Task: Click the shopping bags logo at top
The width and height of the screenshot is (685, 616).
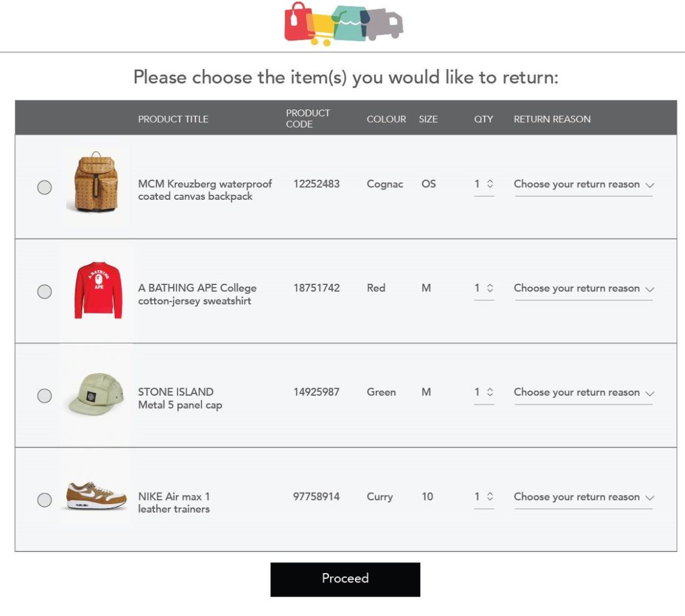Action: (x=344, y=24)
